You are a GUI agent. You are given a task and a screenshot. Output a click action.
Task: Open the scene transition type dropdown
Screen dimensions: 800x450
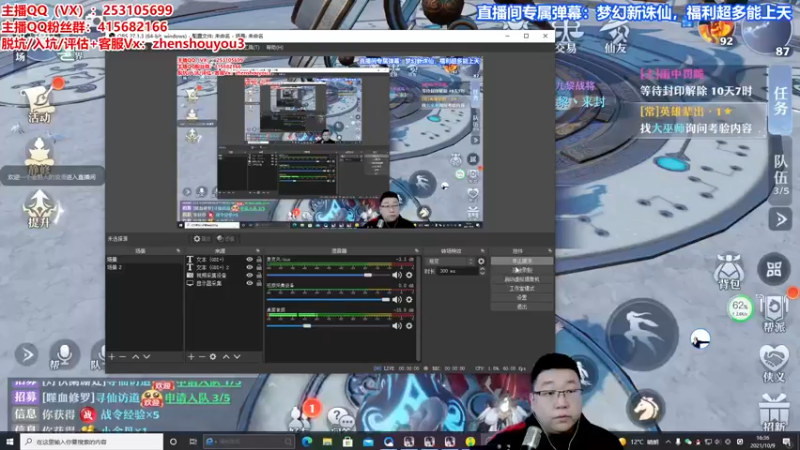(x=450, y=261)
